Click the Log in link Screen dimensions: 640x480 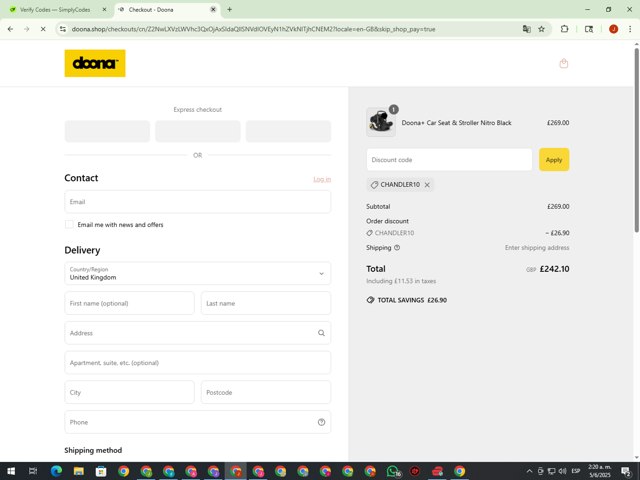pyautogui.click(x=322, y=179)
